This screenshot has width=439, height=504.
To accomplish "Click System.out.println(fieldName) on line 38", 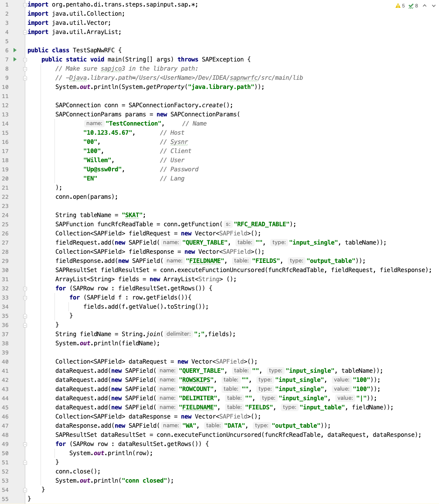I will point(107,343).
